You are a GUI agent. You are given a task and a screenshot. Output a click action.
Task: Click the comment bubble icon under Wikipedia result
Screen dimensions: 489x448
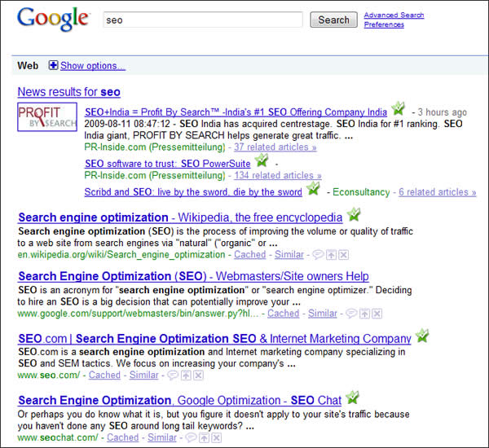click(318, 255)
